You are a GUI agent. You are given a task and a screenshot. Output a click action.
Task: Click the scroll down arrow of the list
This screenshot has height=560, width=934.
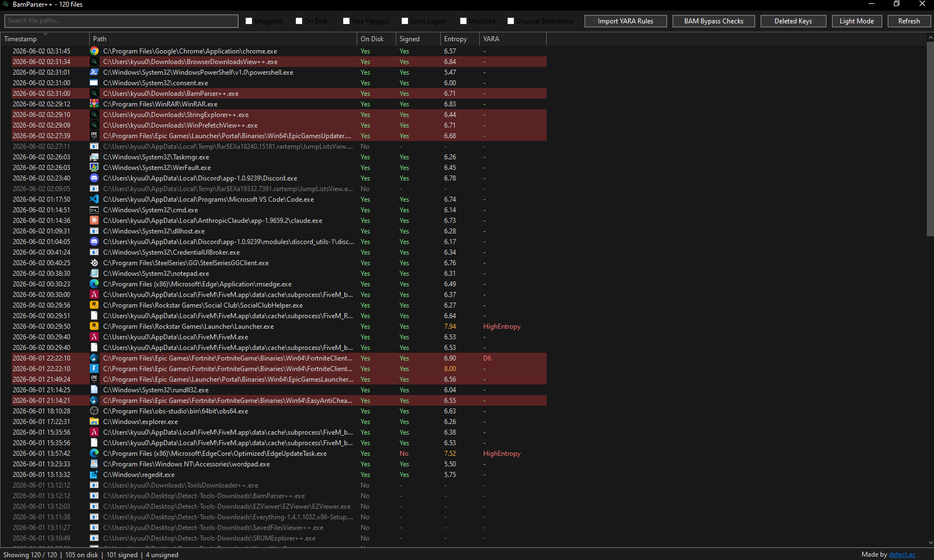930,543
